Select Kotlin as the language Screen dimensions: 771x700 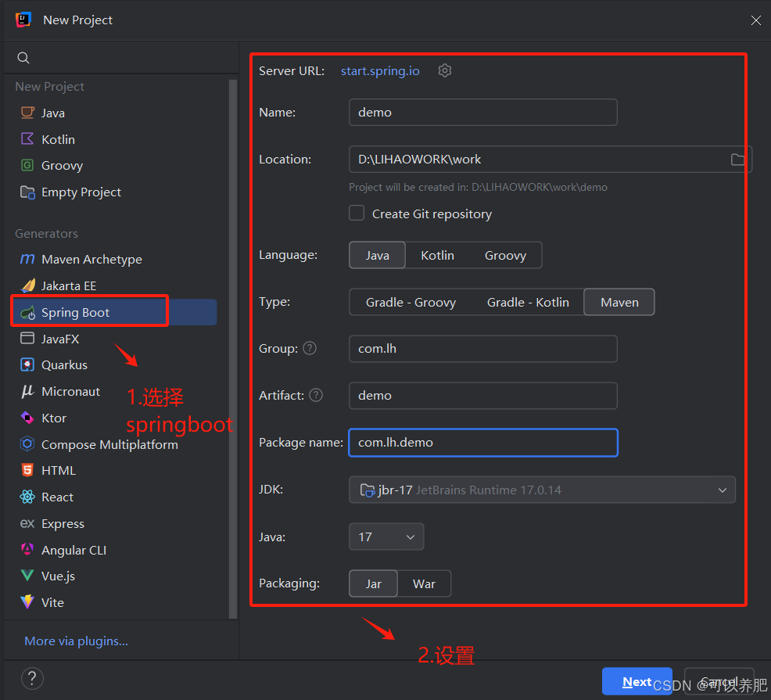437,255
